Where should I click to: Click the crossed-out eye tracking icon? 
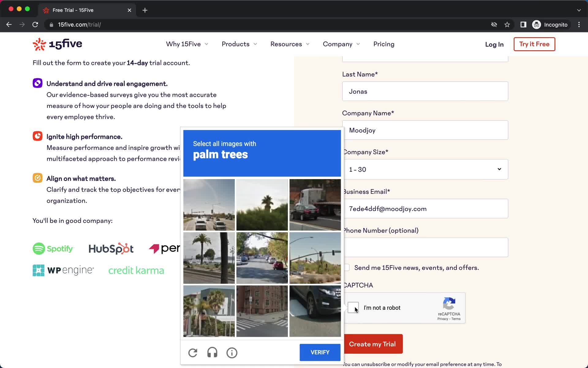click(494, 25)
